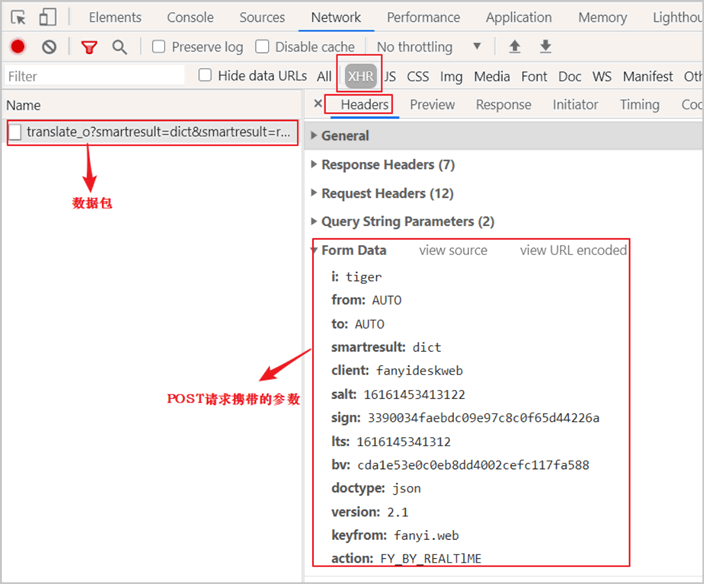Open the No throttling dropdown

[x=428, y=47]
